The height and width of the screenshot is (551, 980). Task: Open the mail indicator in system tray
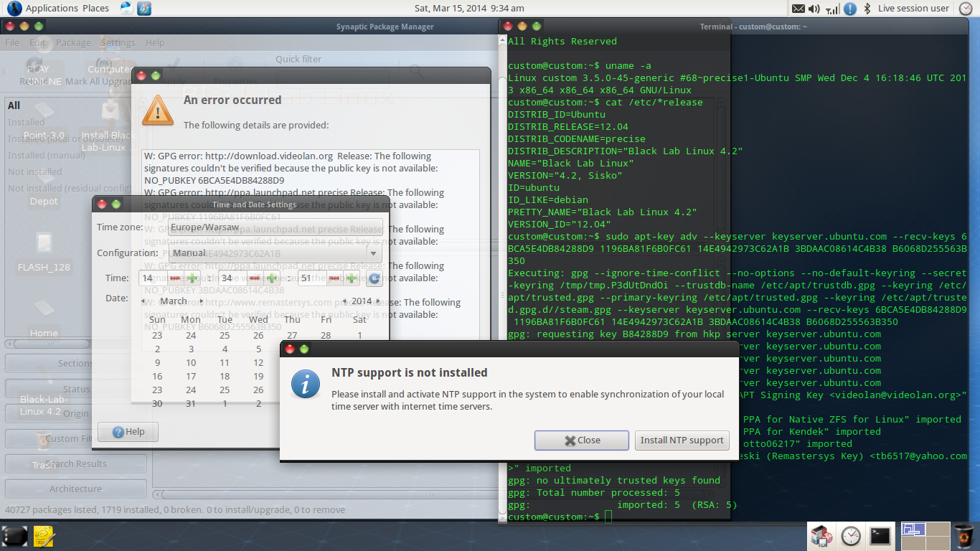[798, 9]
